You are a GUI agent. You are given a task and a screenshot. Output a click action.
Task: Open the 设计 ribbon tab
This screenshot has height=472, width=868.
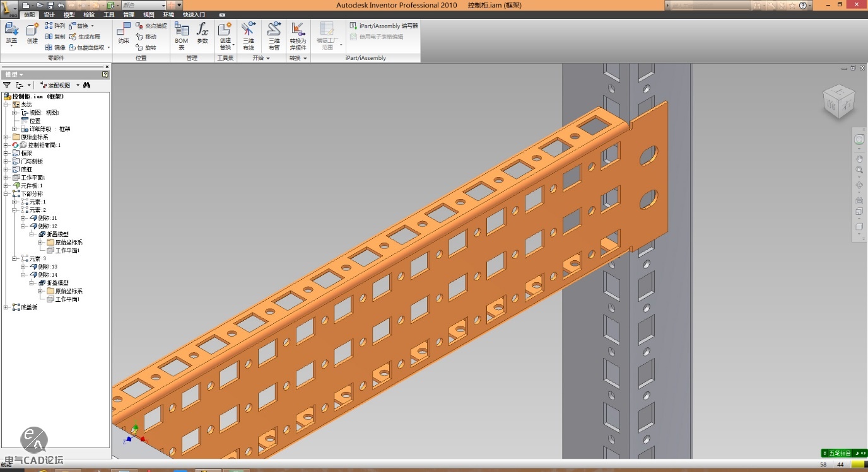click(49, 14)
